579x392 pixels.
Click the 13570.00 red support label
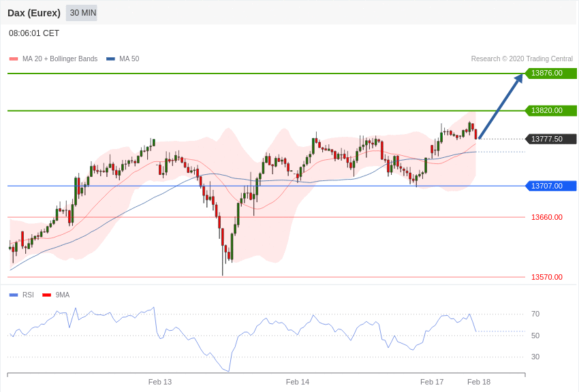(547, 277)
